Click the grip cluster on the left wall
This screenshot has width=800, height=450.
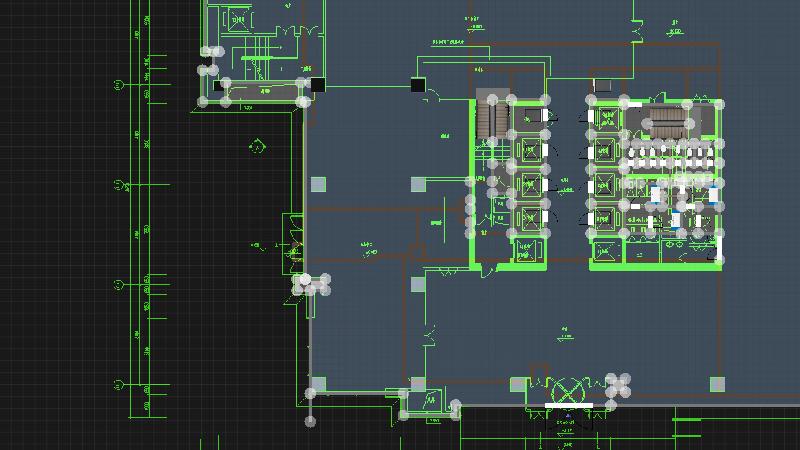311,285
